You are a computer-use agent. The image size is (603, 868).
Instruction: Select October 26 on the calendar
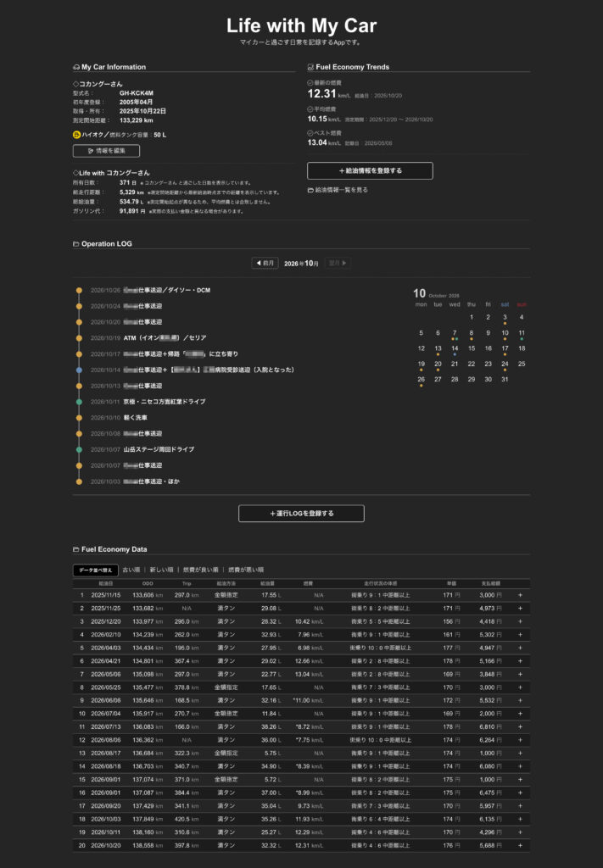(x=422, y=380)
